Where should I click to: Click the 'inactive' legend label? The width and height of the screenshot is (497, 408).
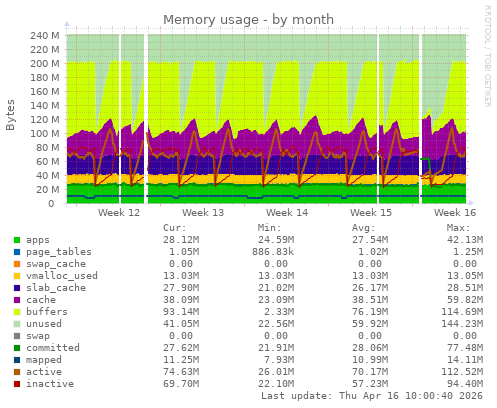click(50, 384)
